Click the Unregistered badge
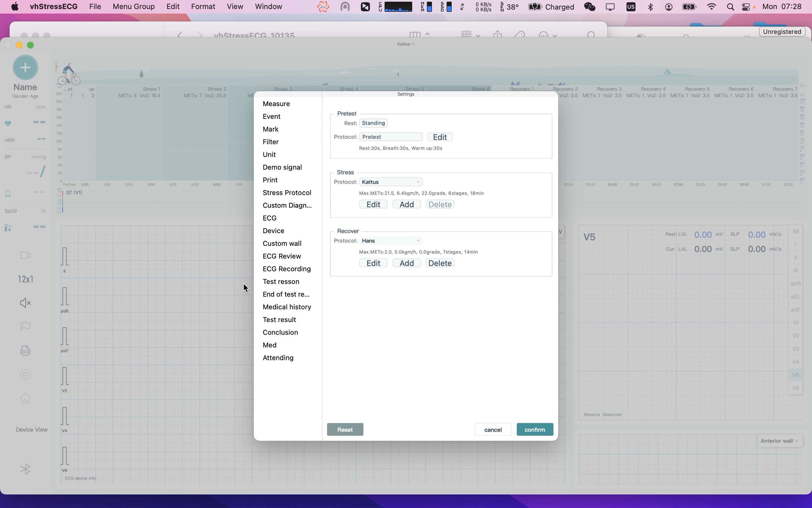Viewport: 812px width, 508px height. click(x=782, y=32)
